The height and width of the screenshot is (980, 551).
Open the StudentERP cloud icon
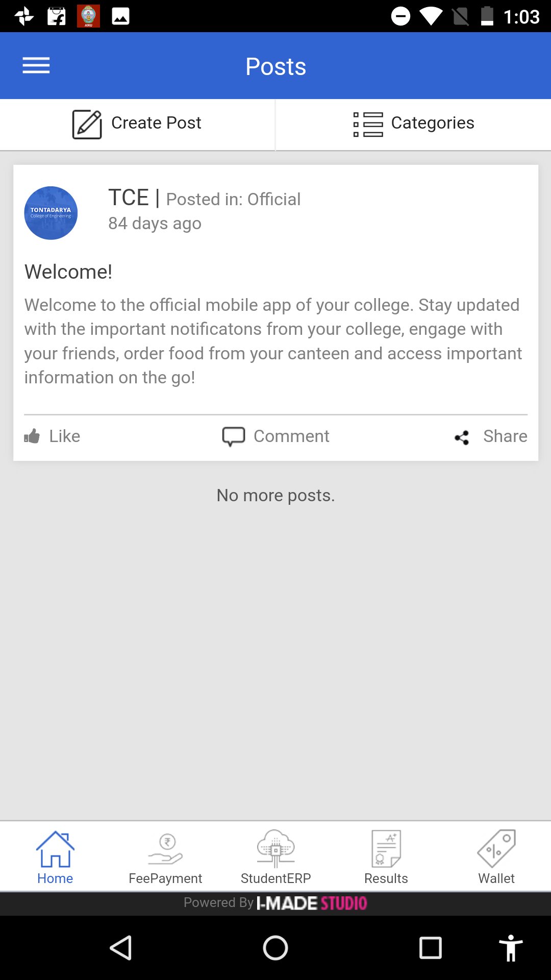pos(275,848)
